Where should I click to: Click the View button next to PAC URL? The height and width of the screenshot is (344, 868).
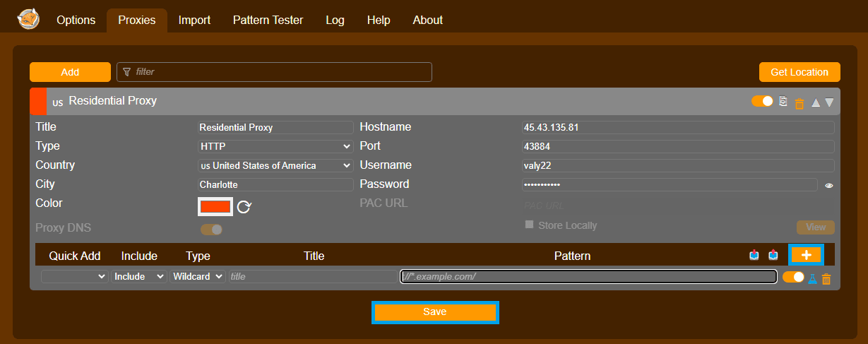click(816, 227)
